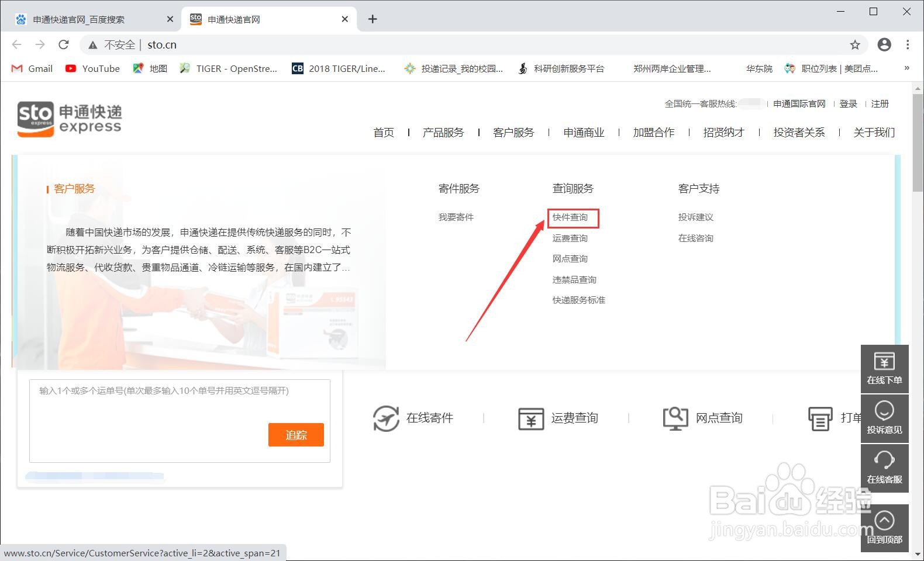Open Chrome three-dot menu

pyautogui.click(x=908, y=44)
